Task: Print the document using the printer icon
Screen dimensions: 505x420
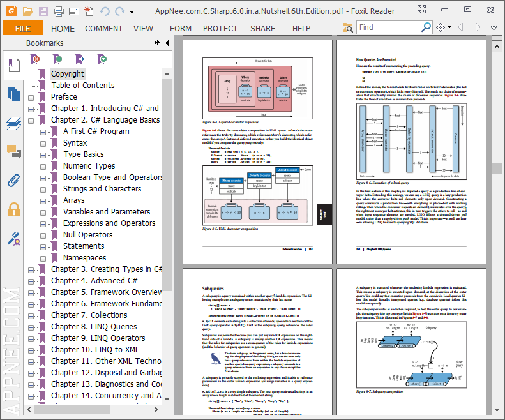Action: click(x=59, y=11)
